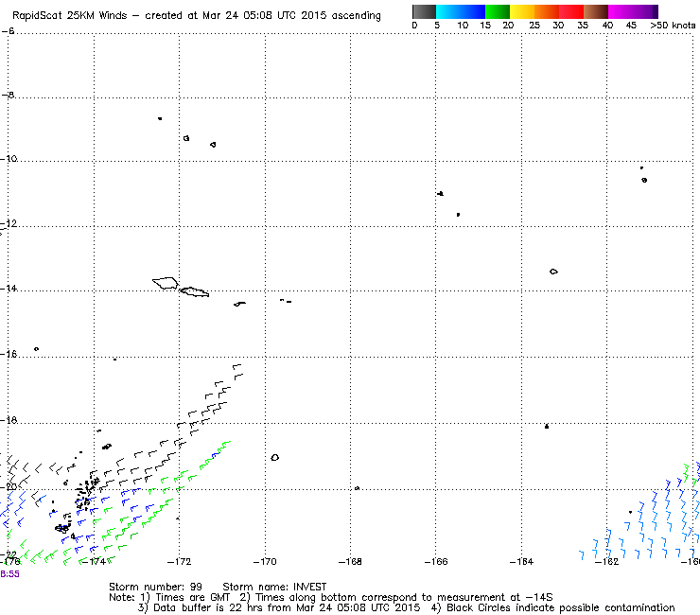
Task: Click the '35' label on the color scale
Action: [583, 26]
